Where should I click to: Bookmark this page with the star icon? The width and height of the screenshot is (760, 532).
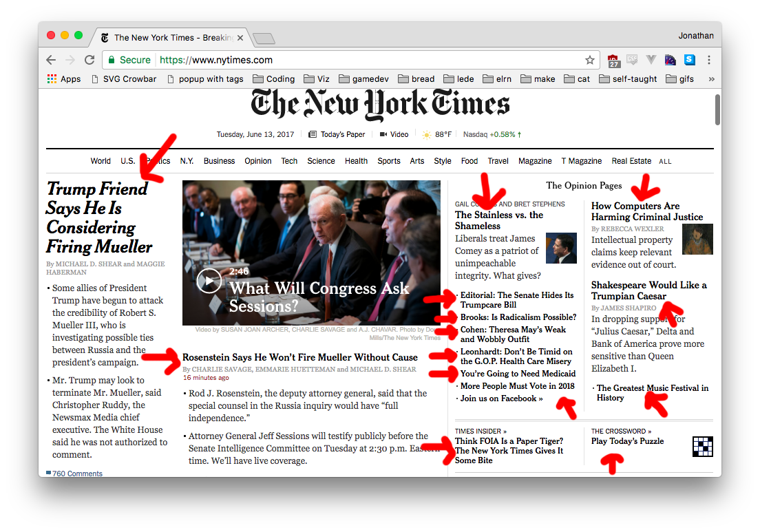point(589,60)
